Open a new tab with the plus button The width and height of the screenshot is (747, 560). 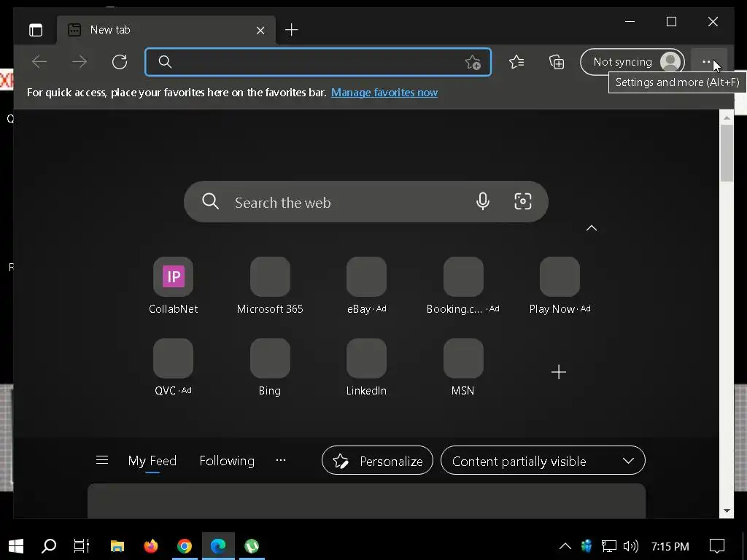292,30
